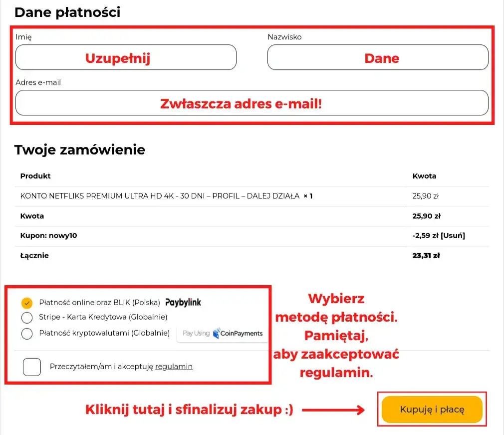
Task: Click inside the 'Nazwisko' input field
Action: 378,57
